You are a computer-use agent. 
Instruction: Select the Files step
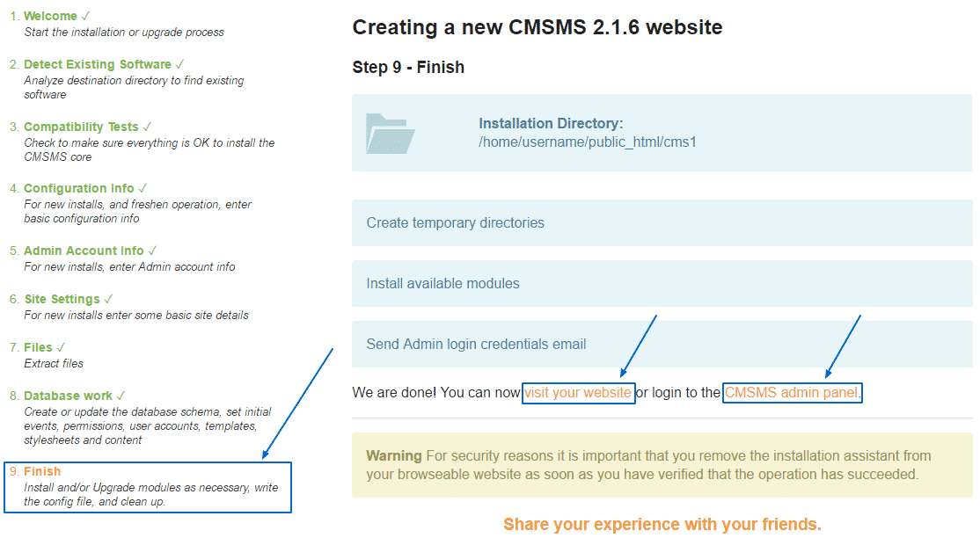pyautogui.click(x=38, y=347)
